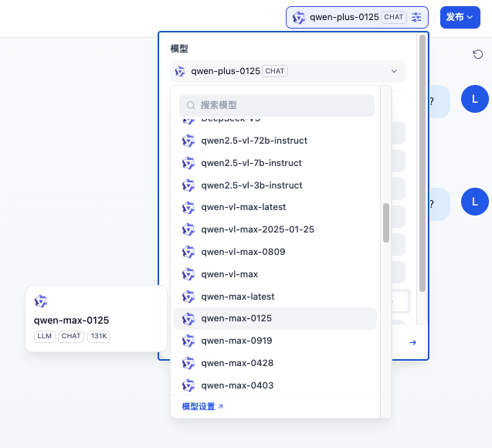
Task: Click the top qwen-plus-0125 model selector
Action: point(357,17)
